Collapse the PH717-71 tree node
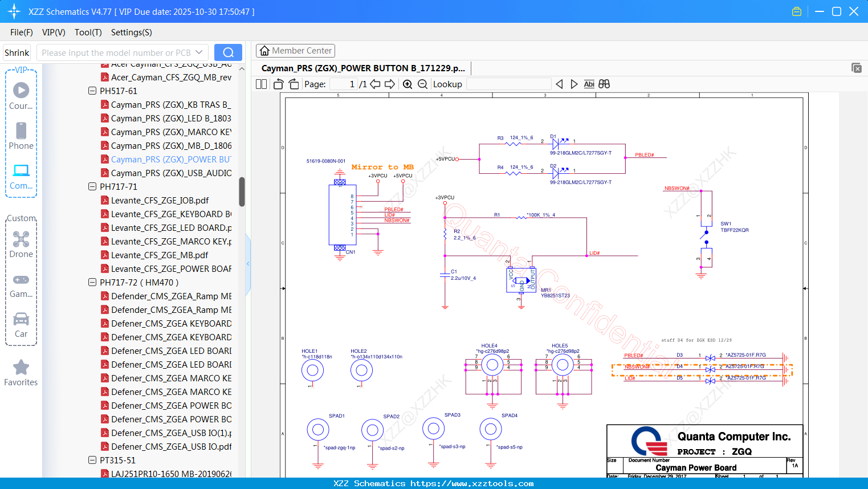Viewport: 868px width, 489px height. [92, 186]
